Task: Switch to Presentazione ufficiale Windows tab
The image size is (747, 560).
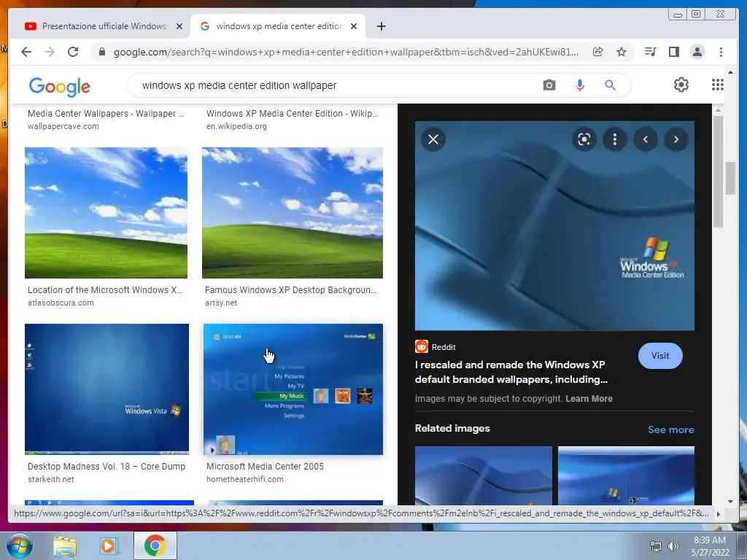Action: (x=104, y=26)
